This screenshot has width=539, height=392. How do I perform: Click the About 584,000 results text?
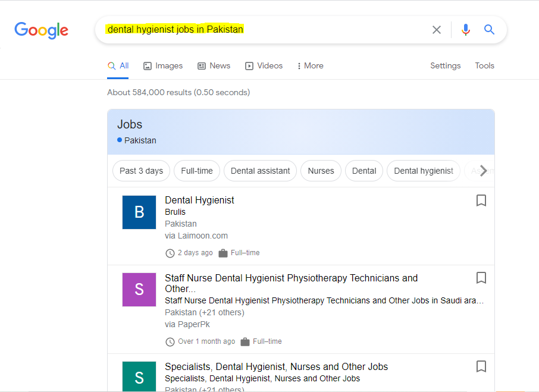tap(178, 92)
